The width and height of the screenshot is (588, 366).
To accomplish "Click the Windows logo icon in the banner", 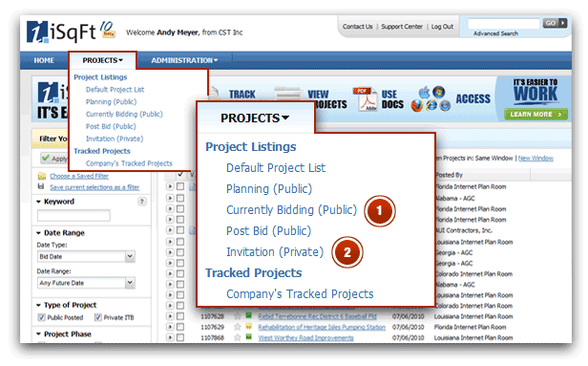I will [438, 92].
